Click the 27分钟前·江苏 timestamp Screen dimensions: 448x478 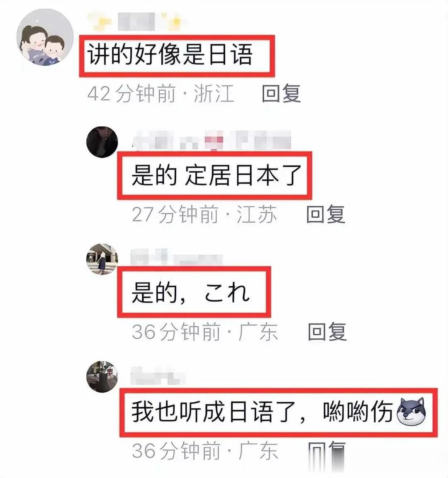click(x=205, y=214)
